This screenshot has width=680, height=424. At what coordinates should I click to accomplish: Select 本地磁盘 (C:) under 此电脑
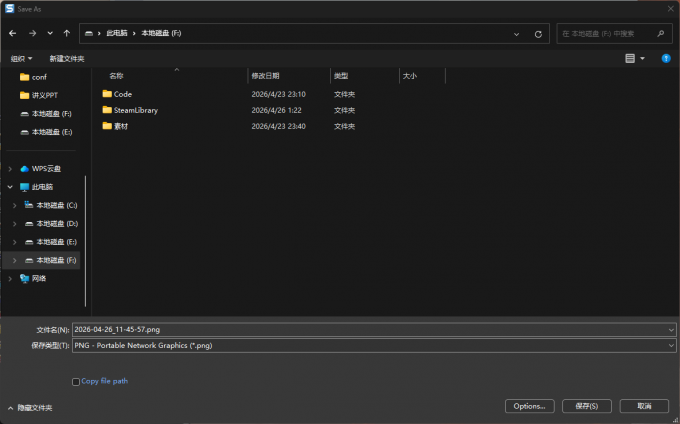(x=51, y=205)
